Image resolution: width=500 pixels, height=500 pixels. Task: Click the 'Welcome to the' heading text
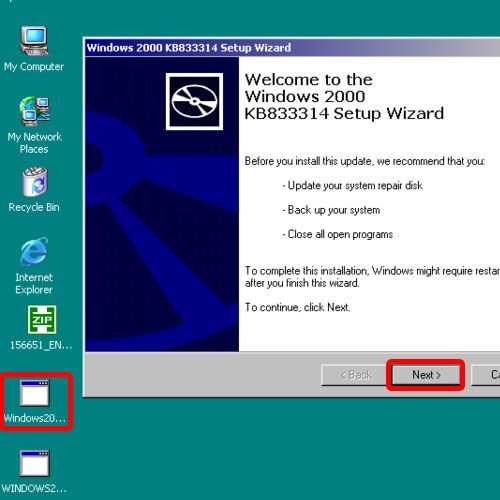(309, 80)
